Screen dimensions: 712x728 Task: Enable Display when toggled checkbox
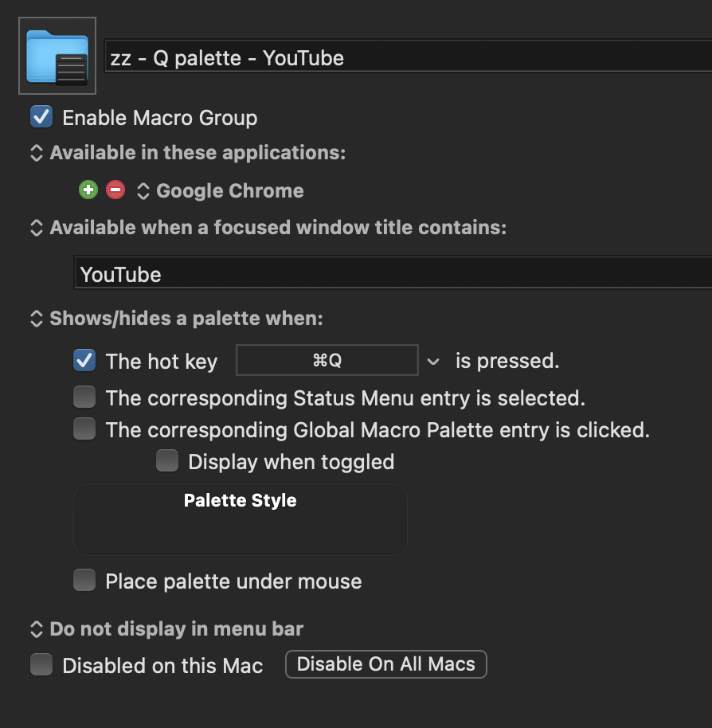[x=167, y=461]
